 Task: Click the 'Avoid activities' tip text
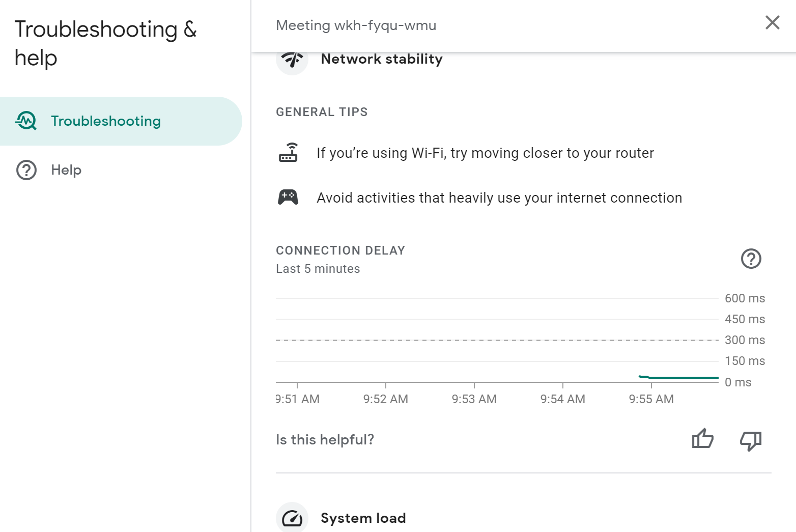499,198
